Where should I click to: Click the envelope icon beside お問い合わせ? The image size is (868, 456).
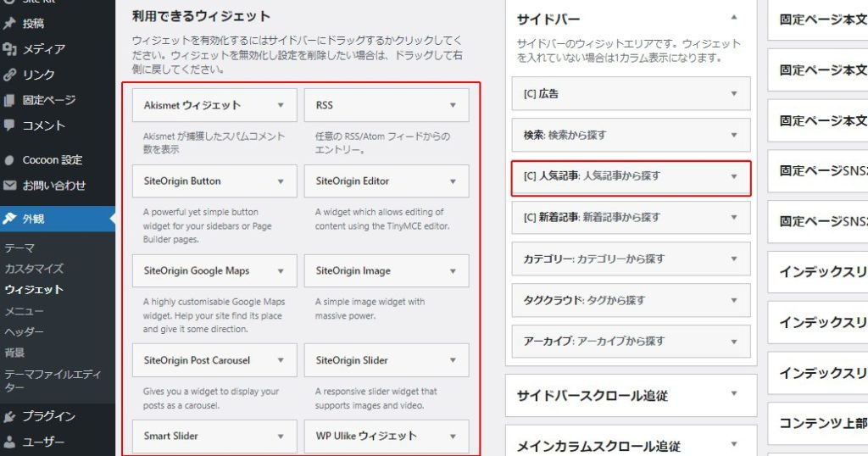click(x=9, y=185)
